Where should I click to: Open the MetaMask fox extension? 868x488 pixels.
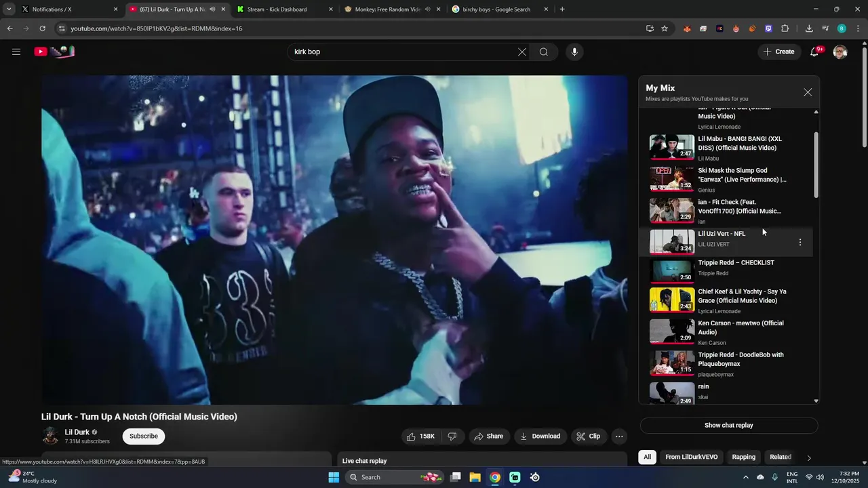point(687,28)
